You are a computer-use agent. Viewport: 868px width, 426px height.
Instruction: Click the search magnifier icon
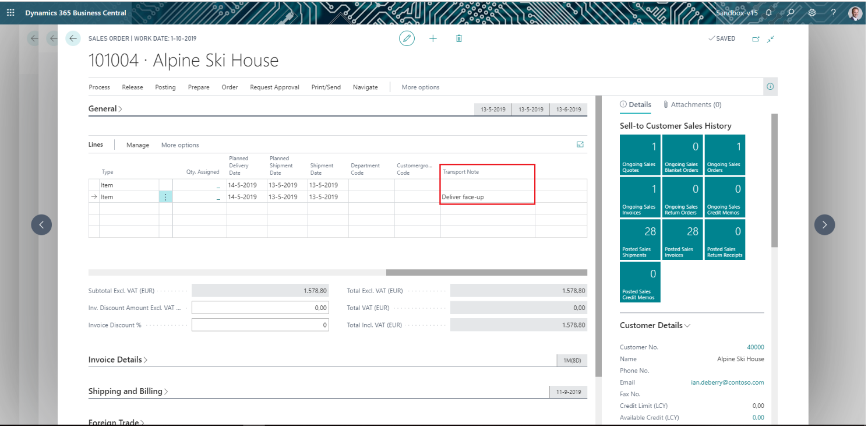point(791,12)
